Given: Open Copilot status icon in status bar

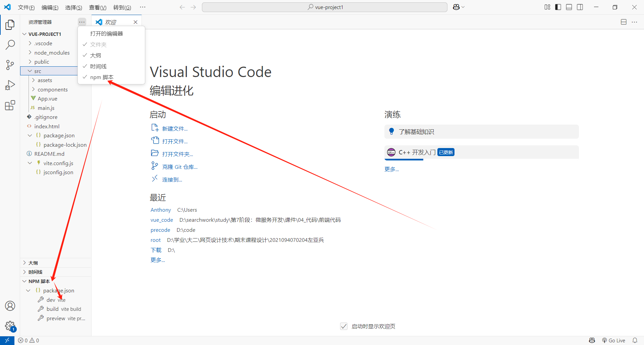Looking at the screenshot, I should click(x=592, y=340).
